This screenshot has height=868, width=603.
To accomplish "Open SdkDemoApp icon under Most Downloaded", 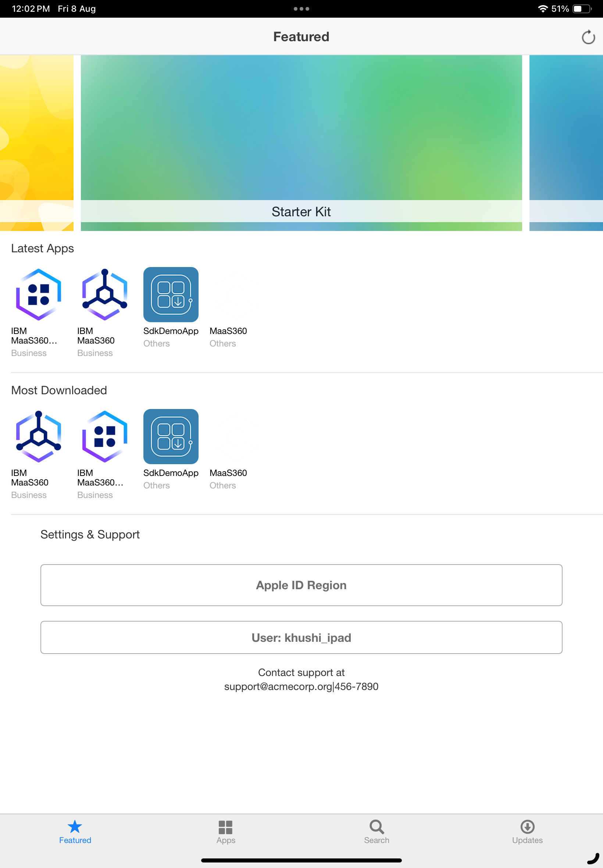I will click(171, 437).
